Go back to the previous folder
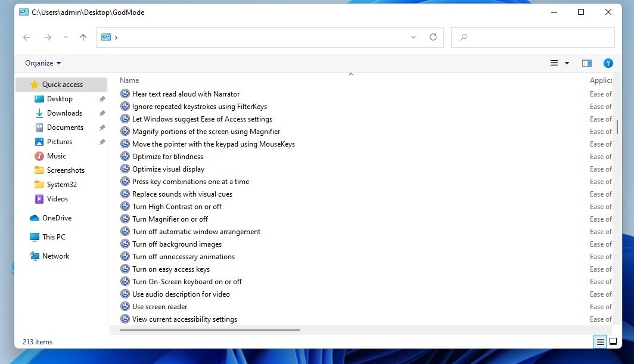The width and height of the screenshot is (634, 364). [27, 37]
